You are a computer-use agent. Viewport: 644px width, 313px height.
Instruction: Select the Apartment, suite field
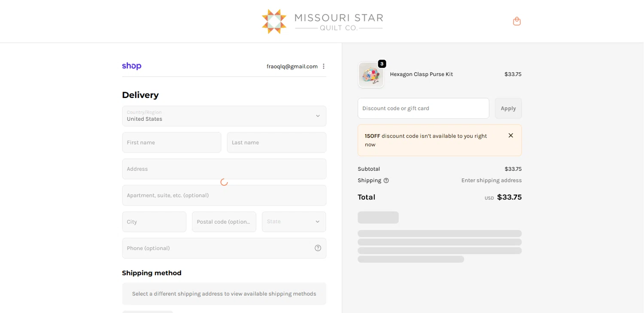(224, 195)
